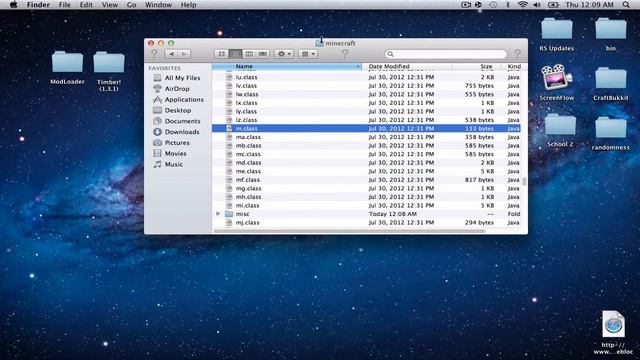Expand the misc folder disclosure triangle

(218, 213)
